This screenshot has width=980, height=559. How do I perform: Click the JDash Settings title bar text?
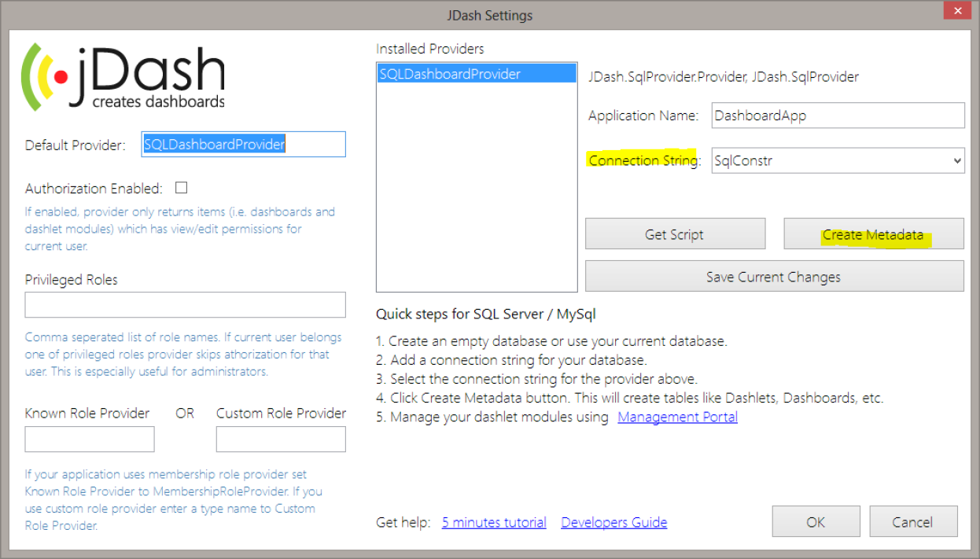pos(489,15)
